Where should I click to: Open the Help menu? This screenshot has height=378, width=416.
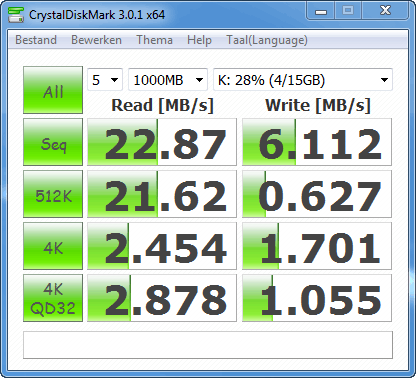[199, 40]
